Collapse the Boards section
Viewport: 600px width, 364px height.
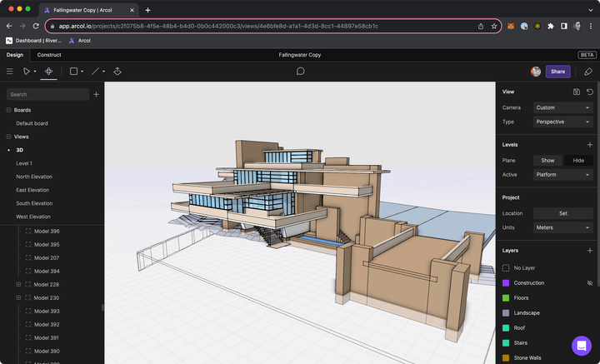pos(9,110)
